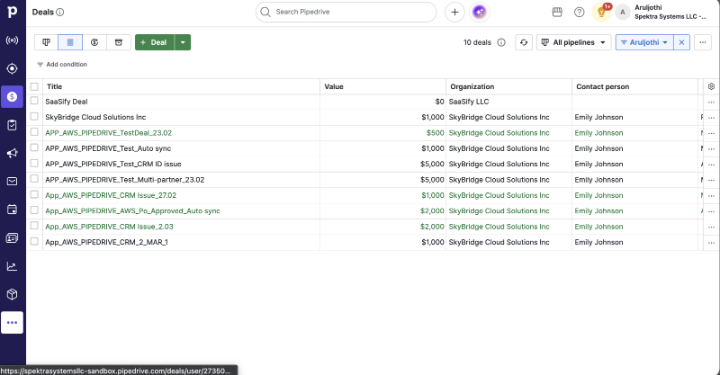Switch to forecast view
This screenshot has width=720, height=375.
pos(95,42)
